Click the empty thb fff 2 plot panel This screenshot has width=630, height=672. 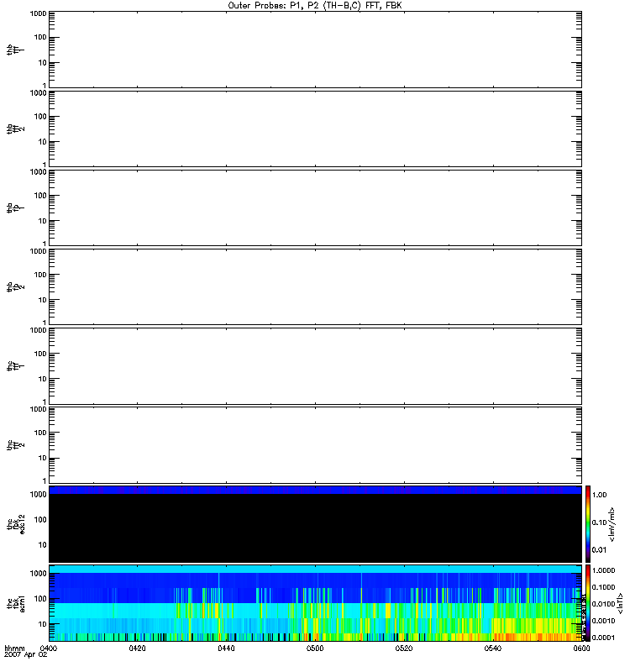click(x=315, y=129)
